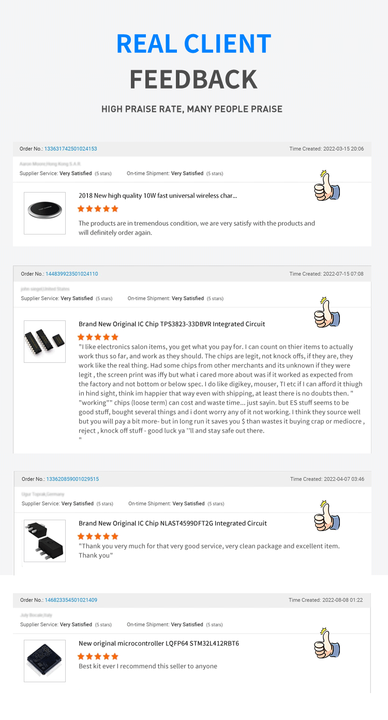Click the 10W fast universal wireless charger title
Viewport: 388px width, 720px height.
click(x=157, y=196)
